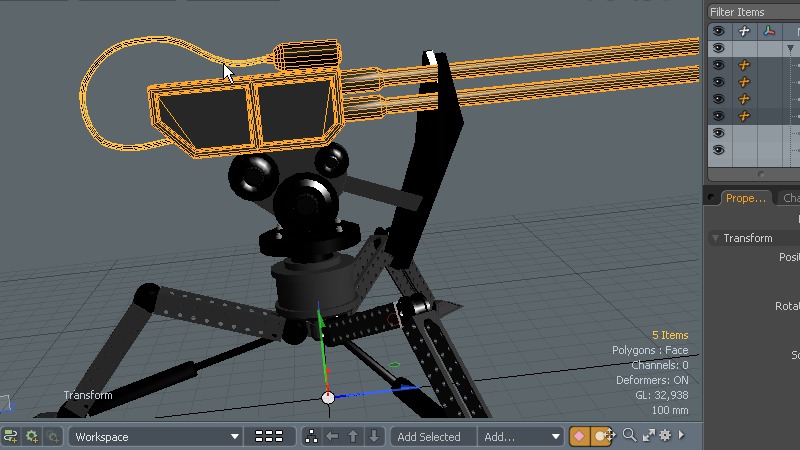Click the RGB axis column header icon

point(769,31)
